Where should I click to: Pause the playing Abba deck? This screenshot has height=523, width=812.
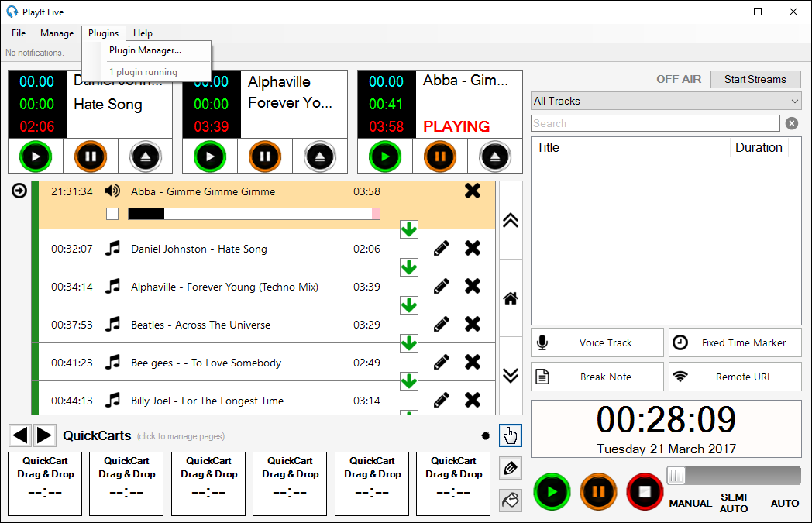pos(440,157)
